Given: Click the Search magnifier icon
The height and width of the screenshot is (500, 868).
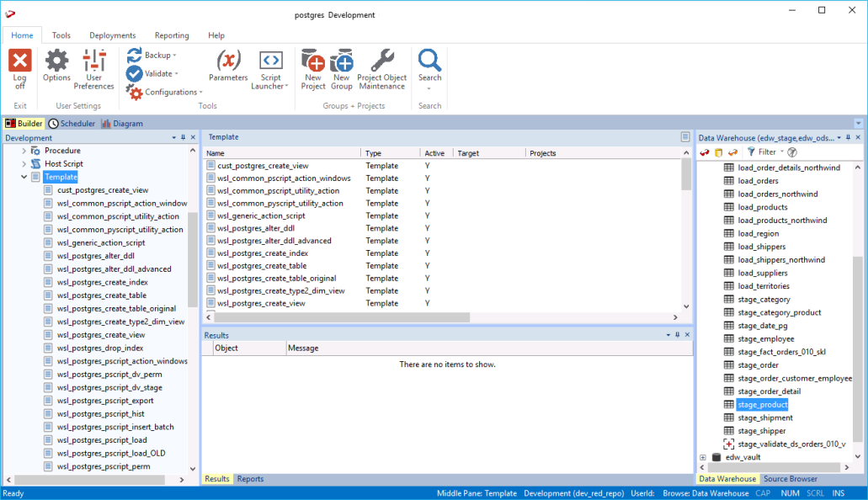Looking at the screenshot, I should 429,62.
